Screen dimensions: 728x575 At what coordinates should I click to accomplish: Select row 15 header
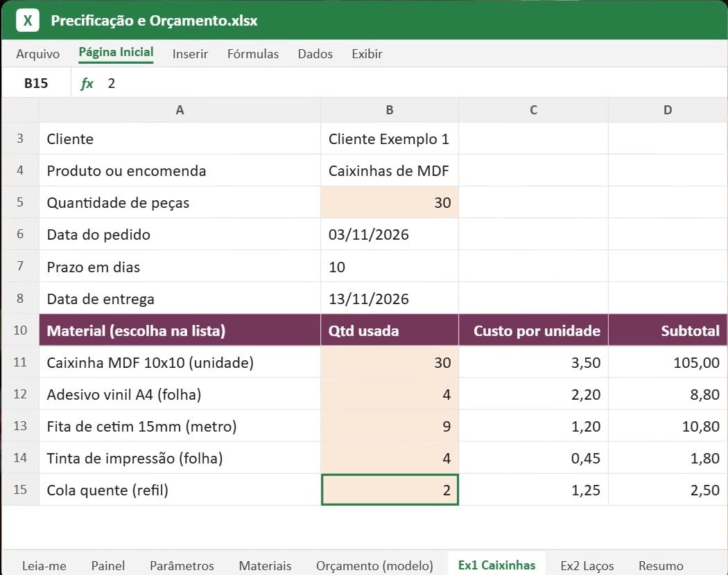(20, 490)
